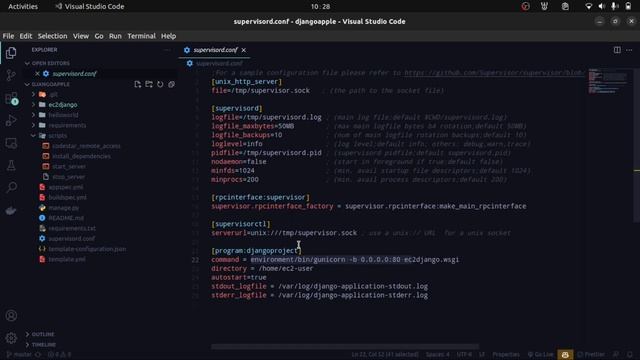
Task: Close the supervisord.conf editor tab
Action: pos(244,50)
